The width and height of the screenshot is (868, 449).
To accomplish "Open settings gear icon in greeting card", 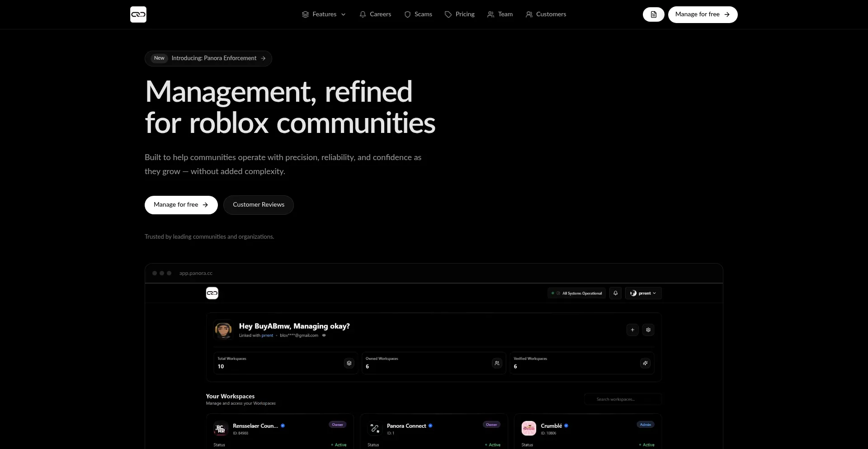I will point(648,330).
